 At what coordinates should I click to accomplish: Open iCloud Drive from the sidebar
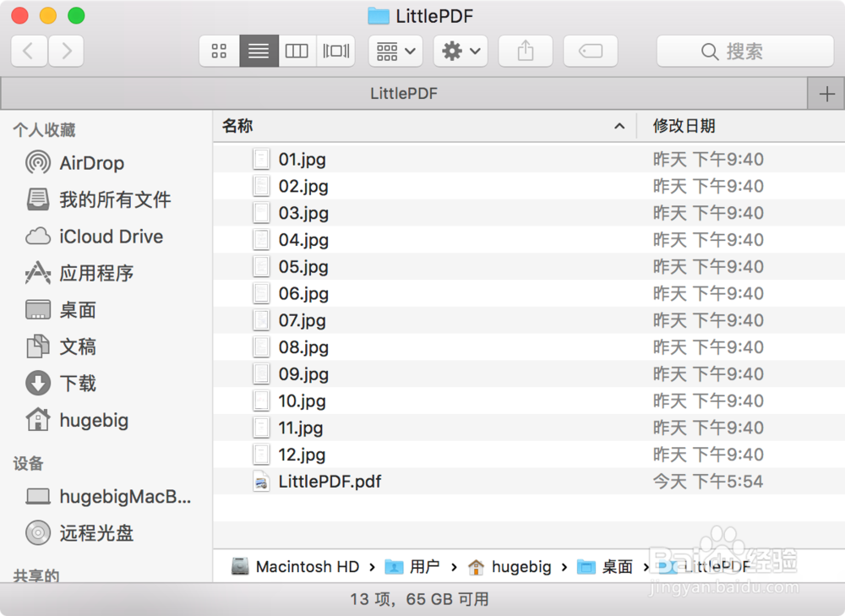[x=99, y=237]
